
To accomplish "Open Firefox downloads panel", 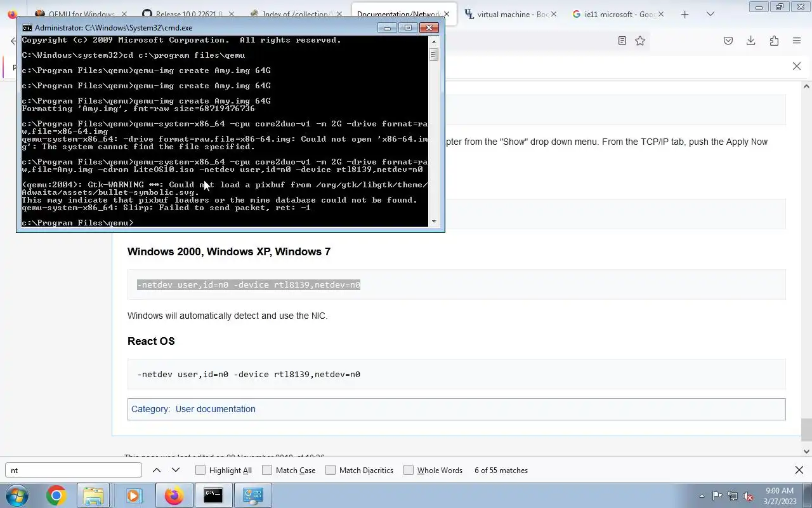I will (751, 41).
